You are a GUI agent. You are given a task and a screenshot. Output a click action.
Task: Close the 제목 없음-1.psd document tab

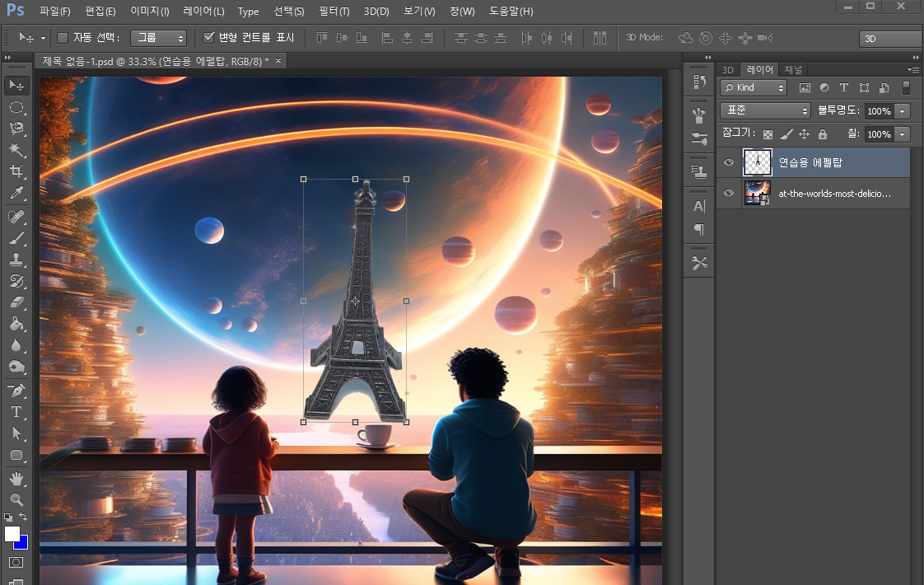tap(278, 60)
